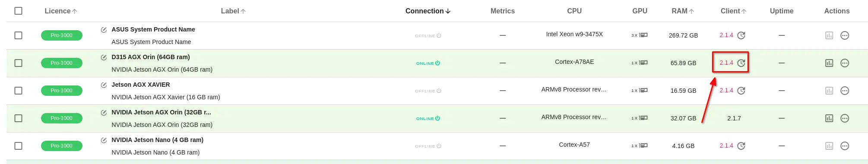Sort by the Client version column header
Screen dimensions: 868x164
point(733,11)
